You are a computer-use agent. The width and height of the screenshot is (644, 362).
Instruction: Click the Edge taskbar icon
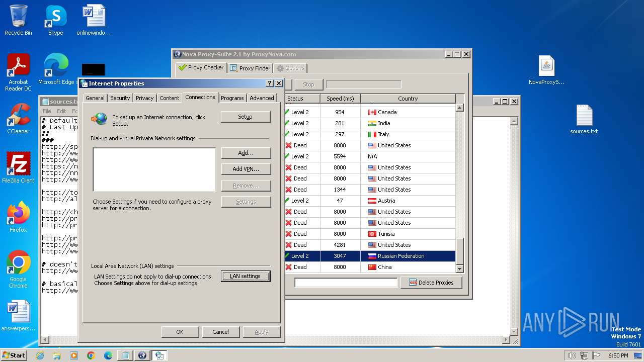pos(108,355)
